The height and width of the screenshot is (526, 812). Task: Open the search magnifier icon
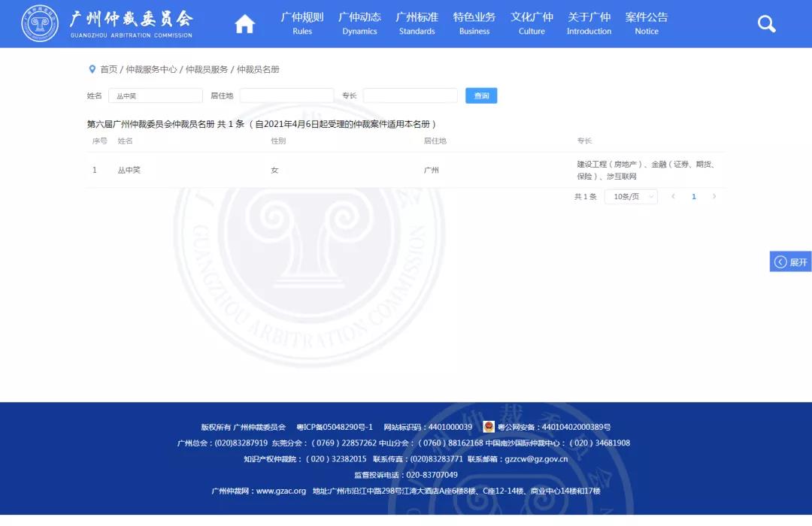pos(766,23)
